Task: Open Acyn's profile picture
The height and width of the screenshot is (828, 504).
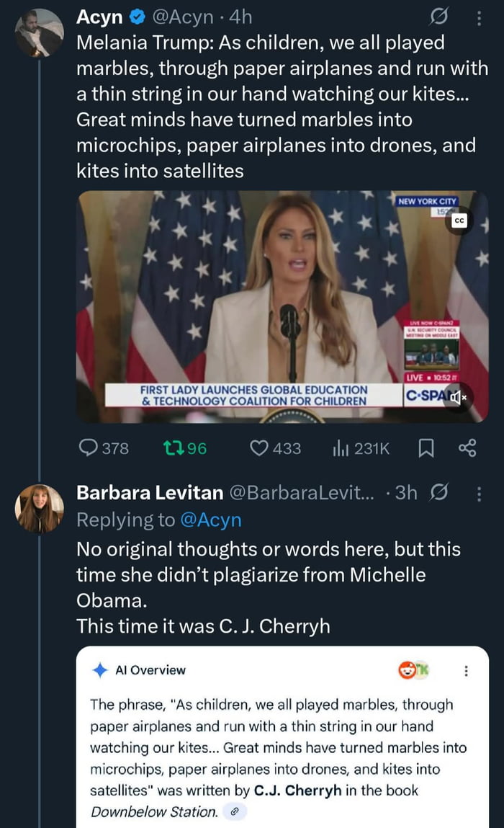Action: pyautogui.click(x=39, y=32)
